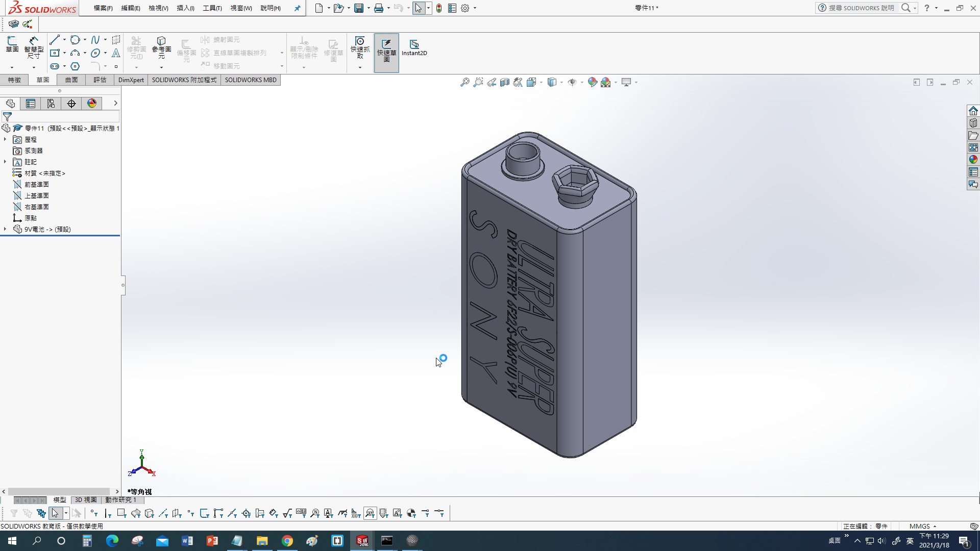980x551 pixels.
Task: Switch to the 動作研究 1 tab
Action: pos(120,500)
